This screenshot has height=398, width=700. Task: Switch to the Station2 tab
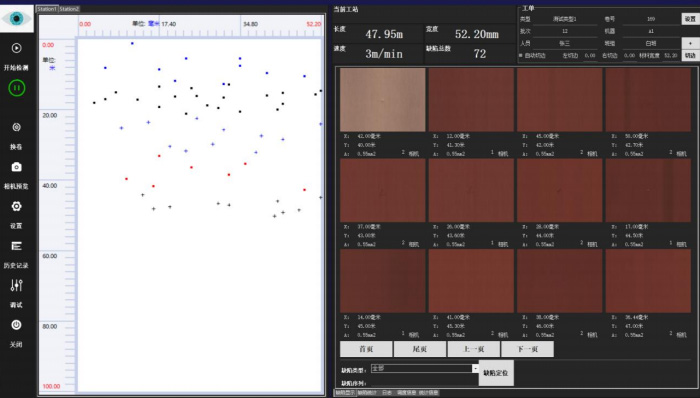click(x=69, y=9)
